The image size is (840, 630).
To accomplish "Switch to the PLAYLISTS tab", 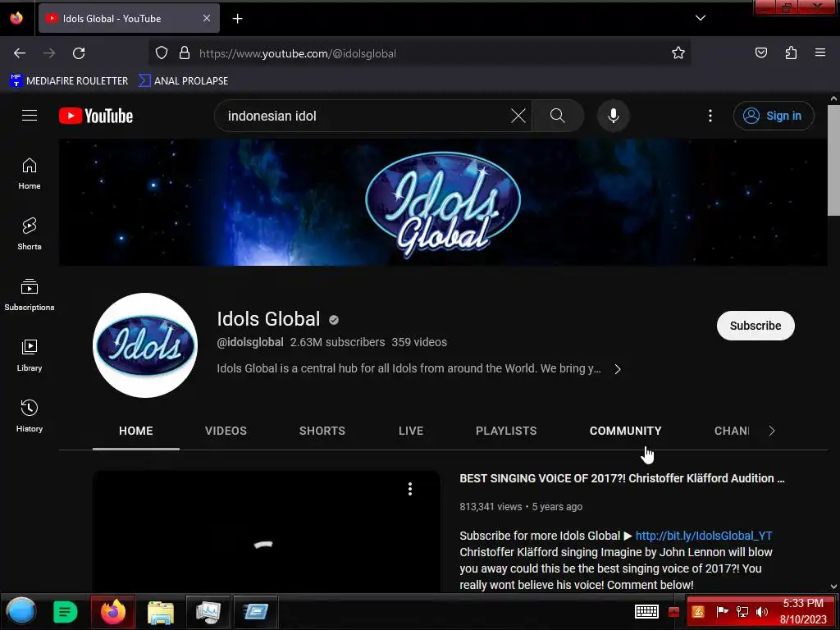I will point(506,431).
